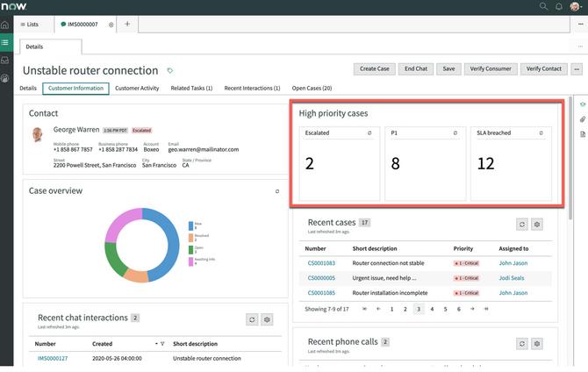The height and width of the screenshot is (372, 588).
Task: Refresh the SLA breached card
Action: pos(541,132)
